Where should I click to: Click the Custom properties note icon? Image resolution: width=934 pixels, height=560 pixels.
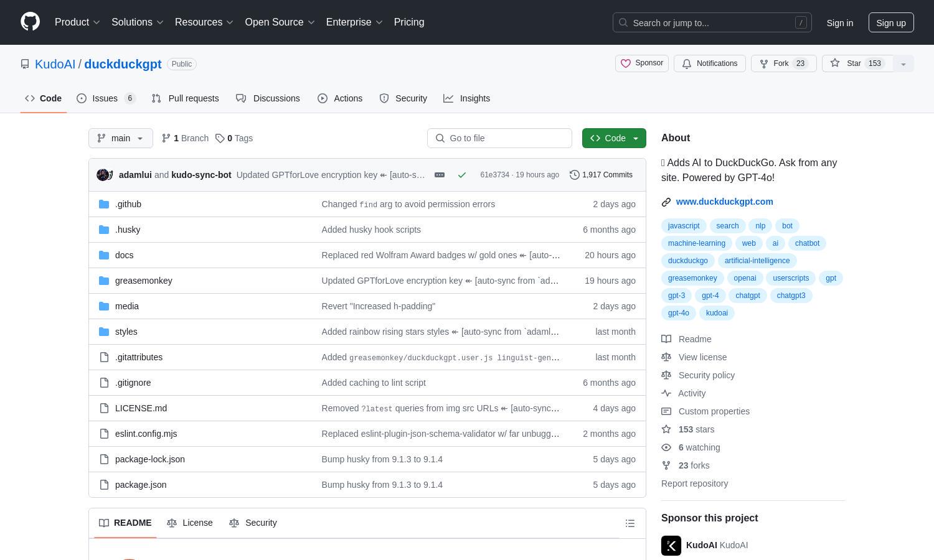pos(666,411)
